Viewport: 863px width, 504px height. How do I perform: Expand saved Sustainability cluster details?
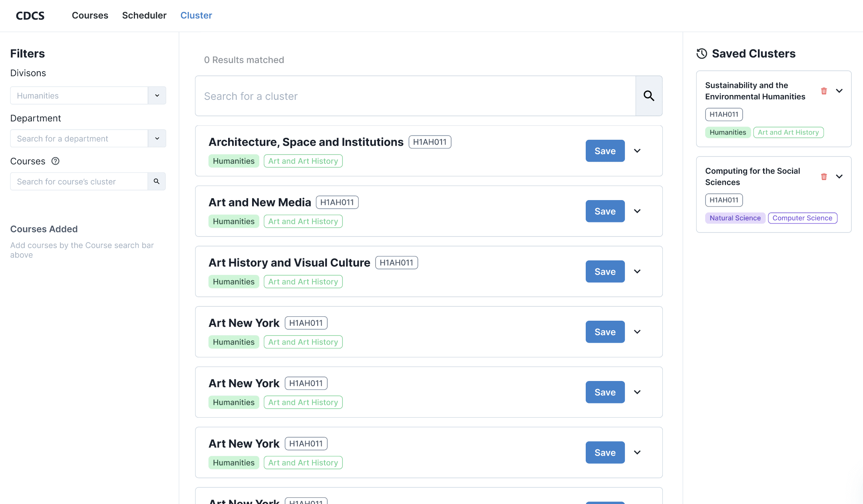click(x=839, y=91)
